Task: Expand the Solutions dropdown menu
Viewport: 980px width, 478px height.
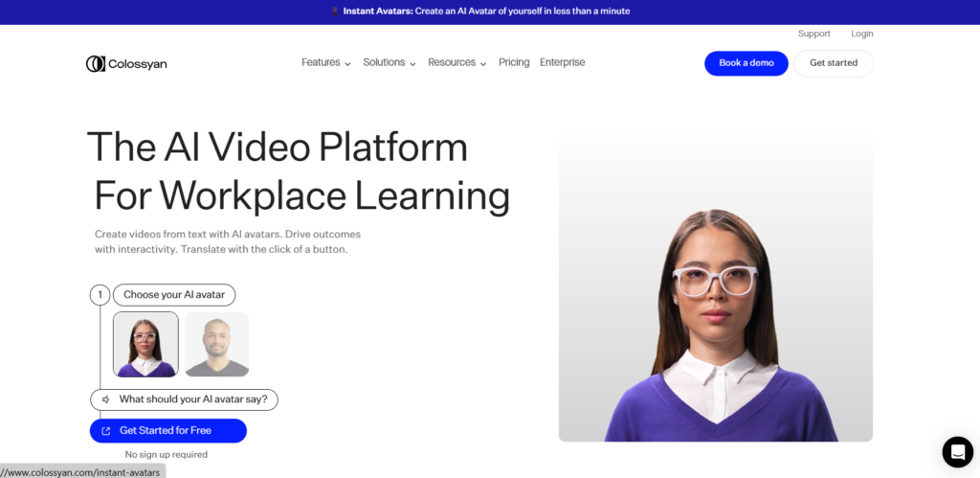Action: [389, 63]
